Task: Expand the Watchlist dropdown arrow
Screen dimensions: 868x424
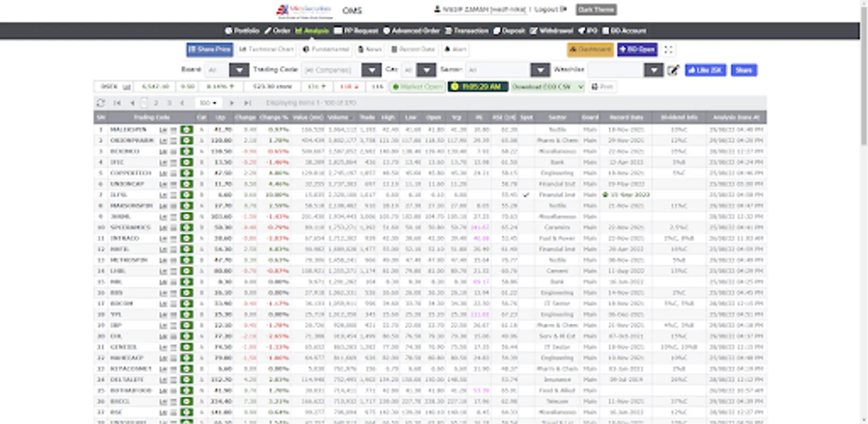Action: pyautogui.click(x=654, y=70)
